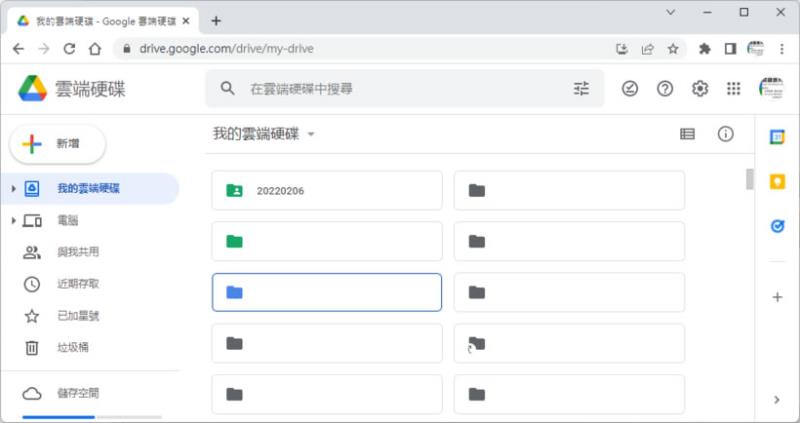Open Computers (電腦) in sidebar

click(67, 220)
